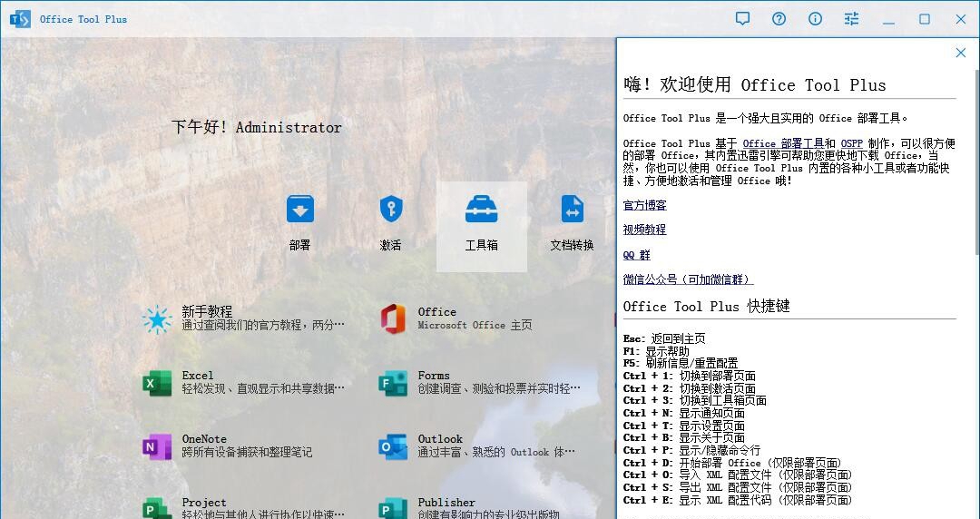Click the 下午好！Administrator greeting
Viewport: 980px width, 519px height.
click(257, 128)
